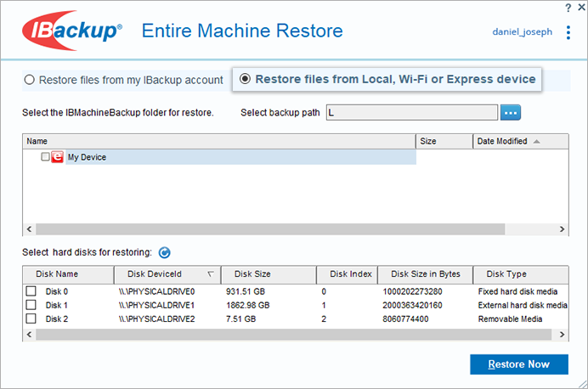
Task: Click the disk list horizontal scrollbar
Action: [294, 335]
